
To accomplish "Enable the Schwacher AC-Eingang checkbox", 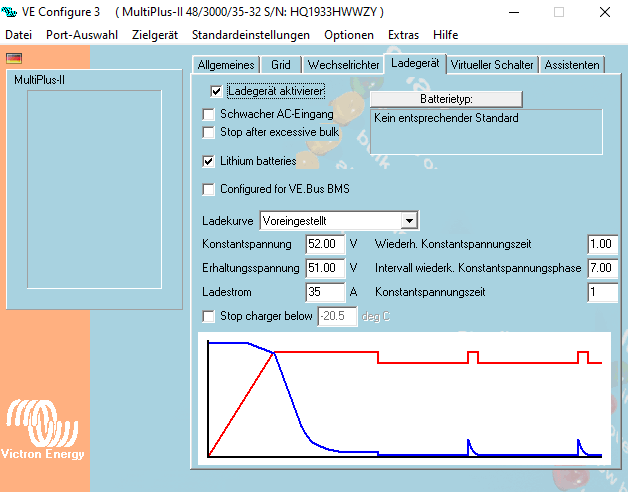I will pos(208,114).
